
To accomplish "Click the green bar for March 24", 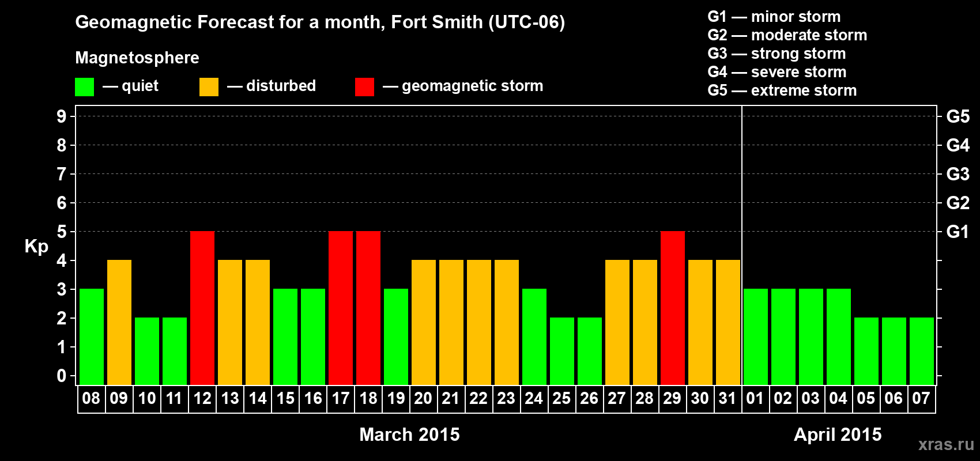I will tap(534, 337).
